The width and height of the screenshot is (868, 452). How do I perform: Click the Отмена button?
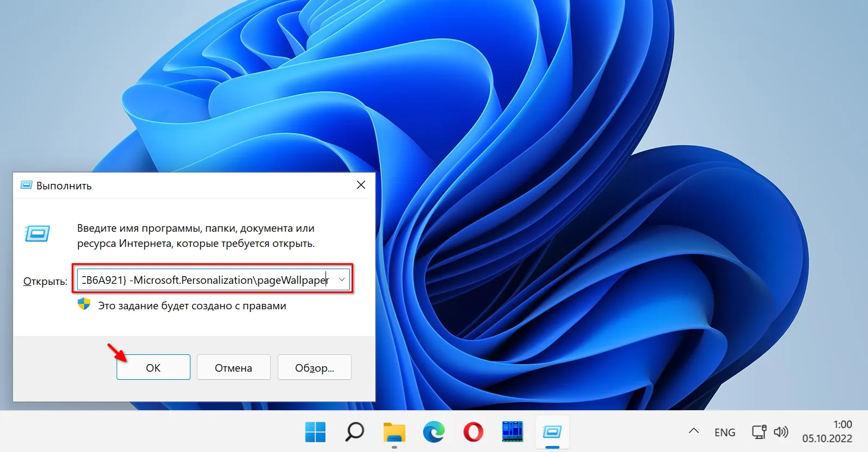coord(233,367)
